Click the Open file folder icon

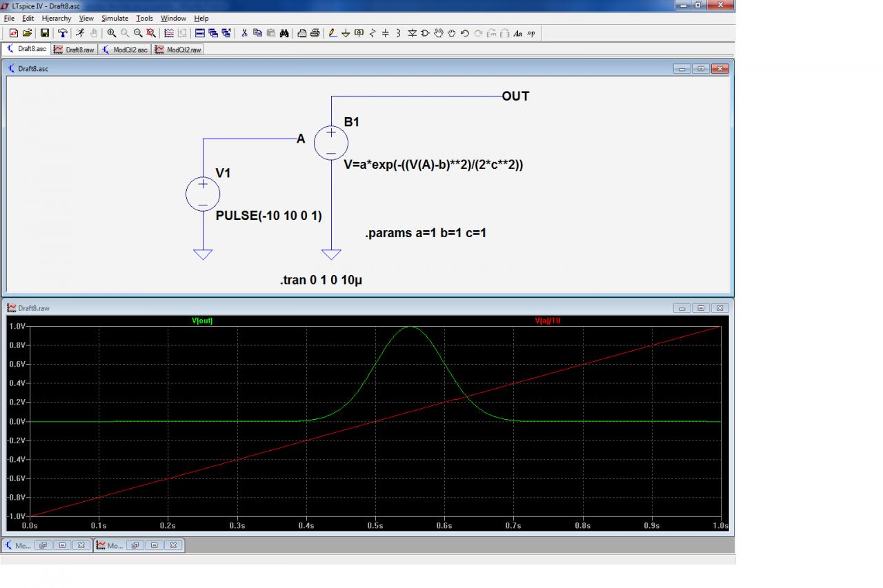28,33
